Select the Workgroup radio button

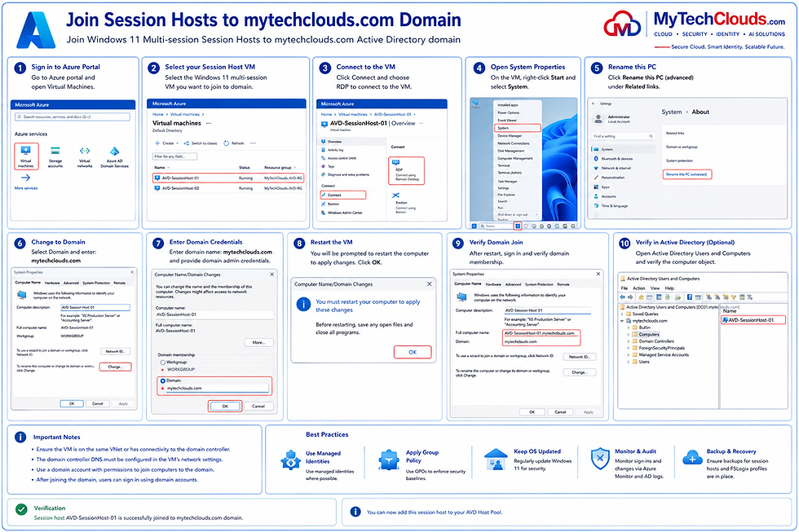tap(163, 362)
